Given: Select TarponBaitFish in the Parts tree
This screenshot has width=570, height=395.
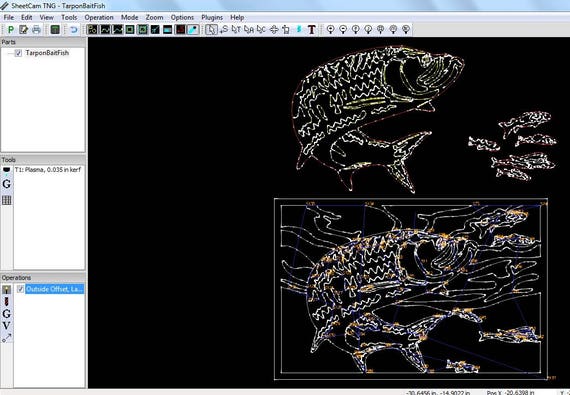Looking at the screenshot, I should click(x=47, y=53).
